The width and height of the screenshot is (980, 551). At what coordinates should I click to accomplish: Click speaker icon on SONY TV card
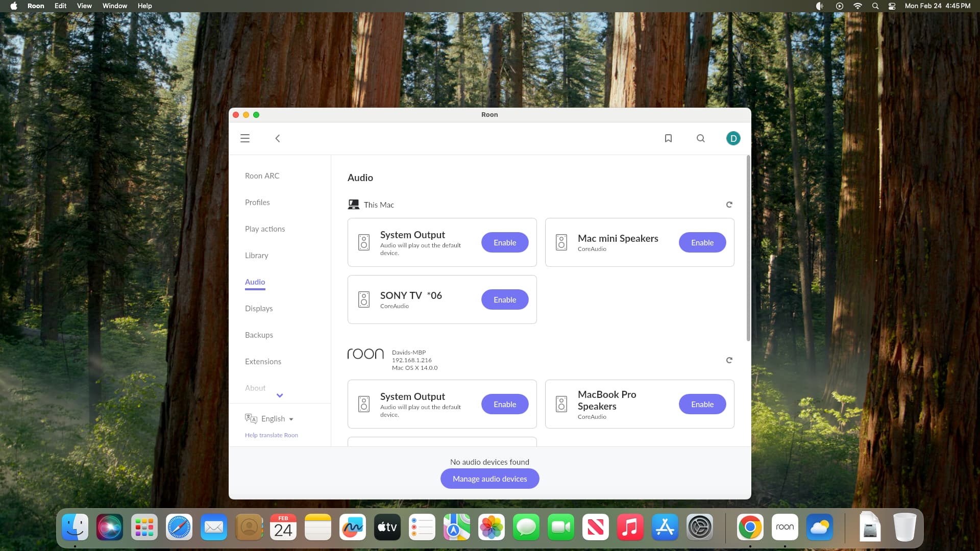point(364,299)
